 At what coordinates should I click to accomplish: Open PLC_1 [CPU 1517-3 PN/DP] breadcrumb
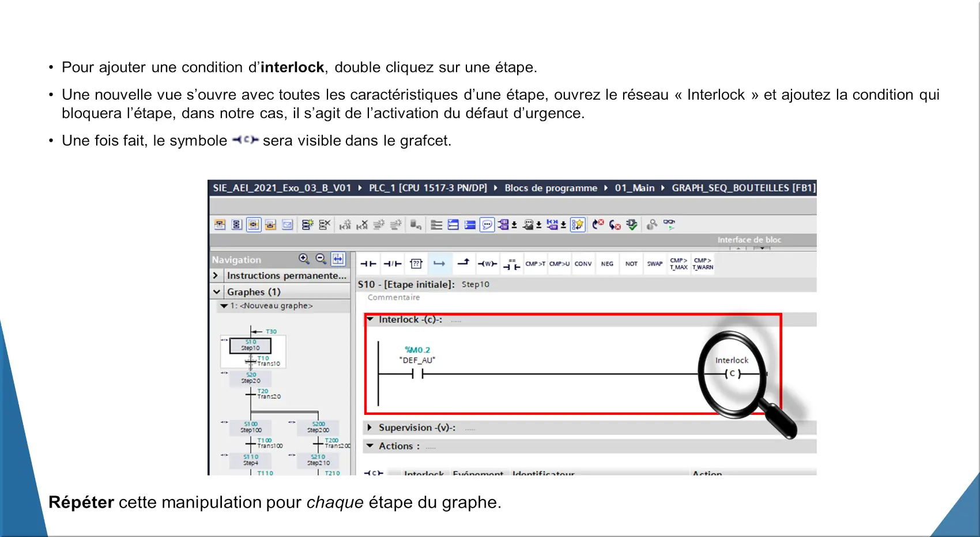pyautogui.click(x=428, y=188)
